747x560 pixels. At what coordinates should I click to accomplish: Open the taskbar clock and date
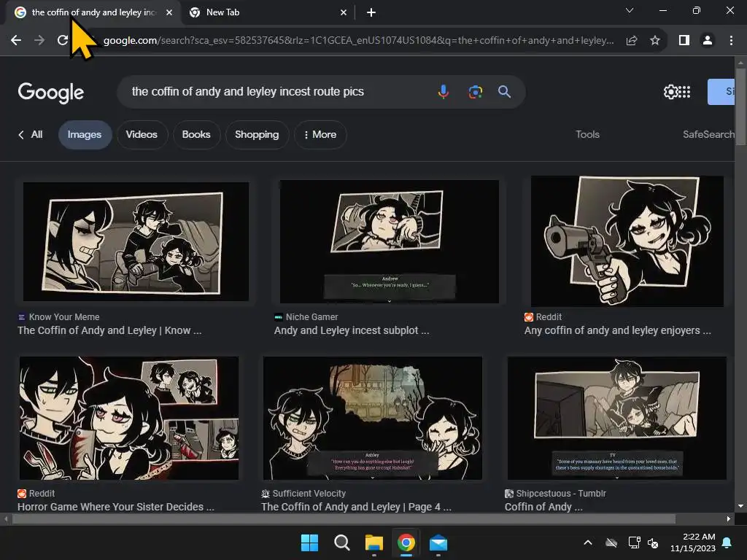[693, 542]
